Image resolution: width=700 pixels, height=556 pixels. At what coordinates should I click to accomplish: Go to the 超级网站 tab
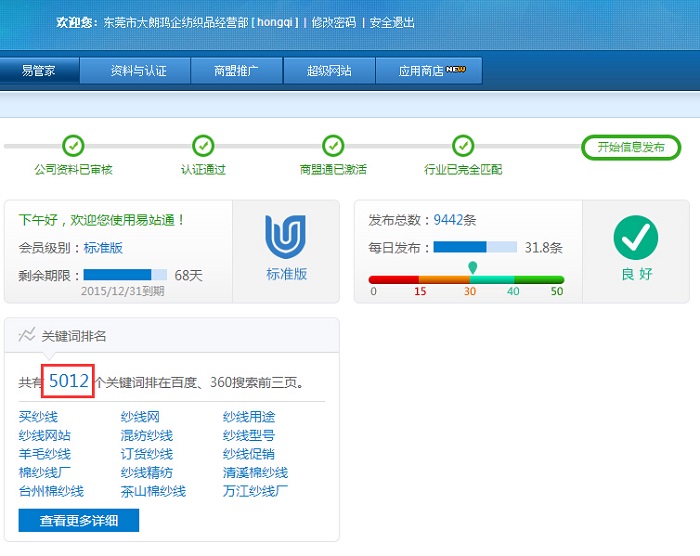(x=329, y=71)
